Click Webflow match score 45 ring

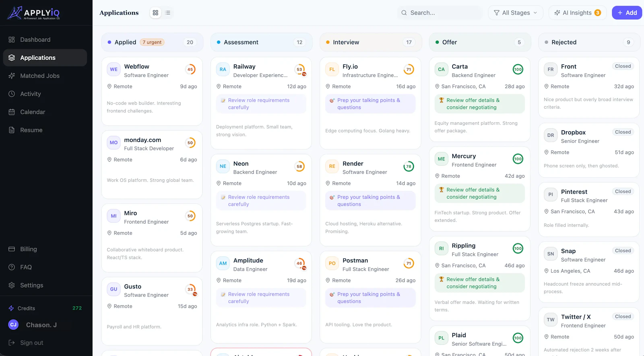coord(190,69)
